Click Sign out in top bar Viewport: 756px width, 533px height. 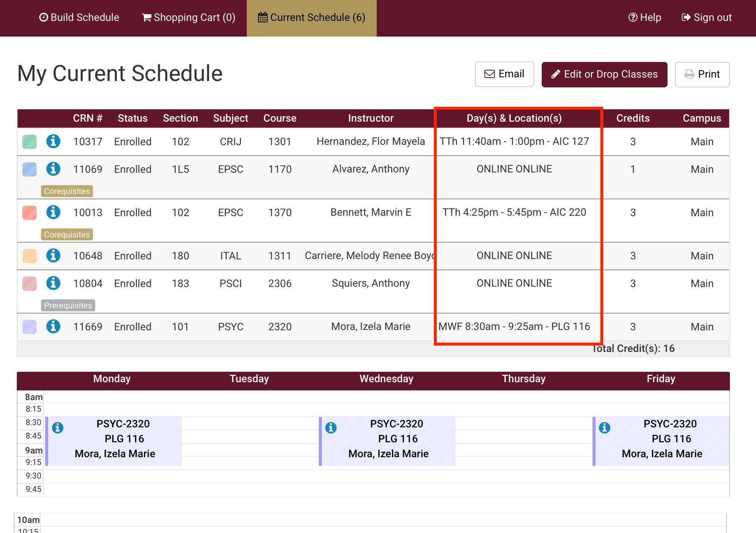point(706,18)
